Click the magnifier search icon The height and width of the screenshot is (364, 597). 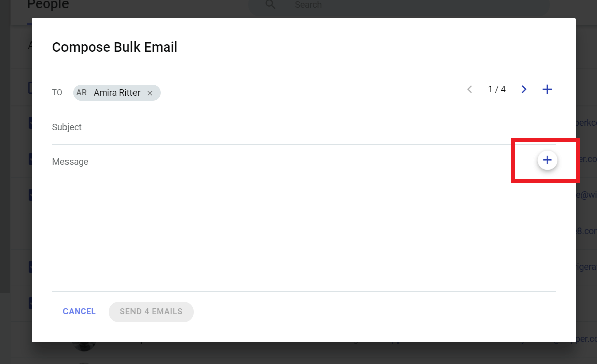tap(270, 4)
